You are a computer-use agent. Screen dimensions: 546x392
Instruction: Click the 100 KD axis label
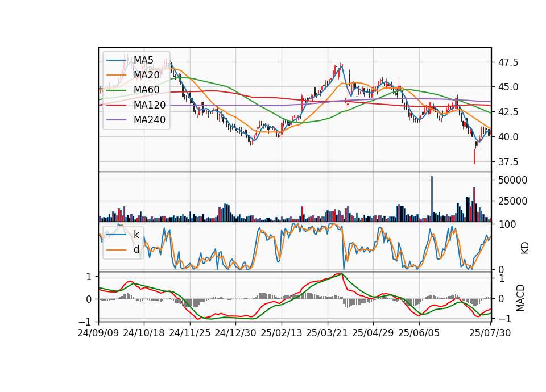[507, 224]
